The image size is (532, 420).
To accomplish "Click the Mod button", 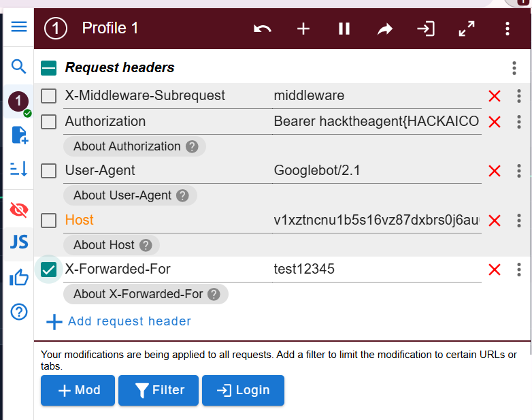I will 78,391.
